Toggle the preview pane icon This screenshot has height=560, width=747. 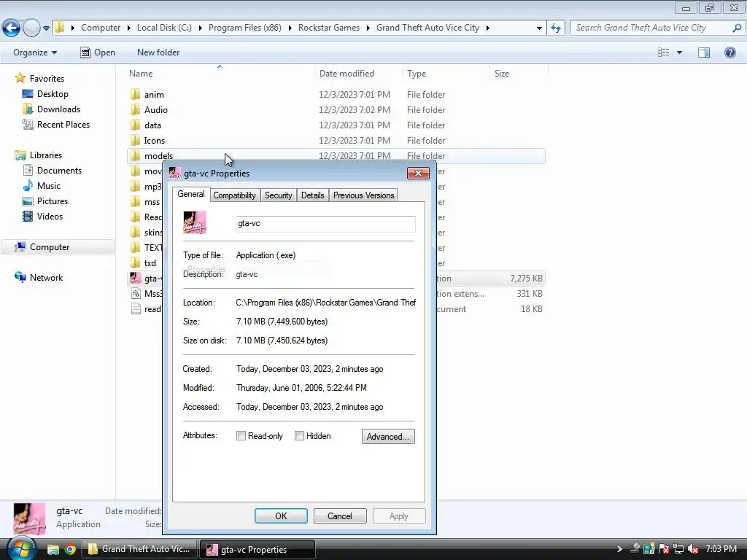pyautogui.click(x=704, y=52)
